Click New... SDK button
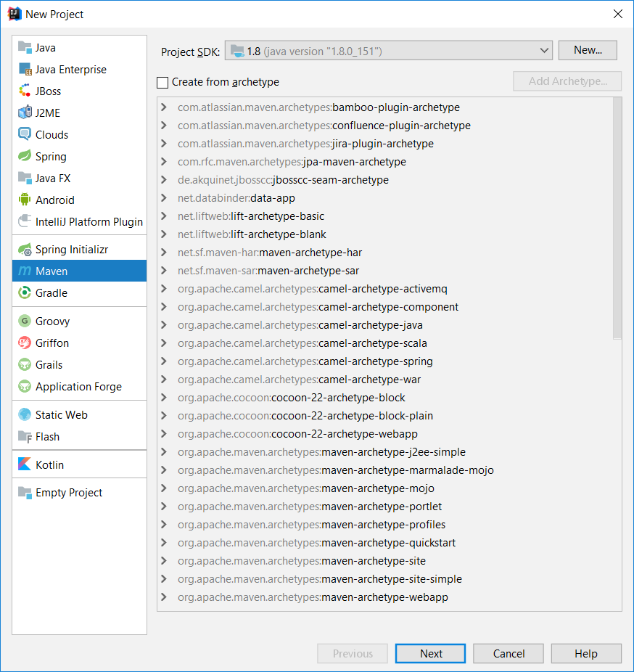 [x=588, y=50]
